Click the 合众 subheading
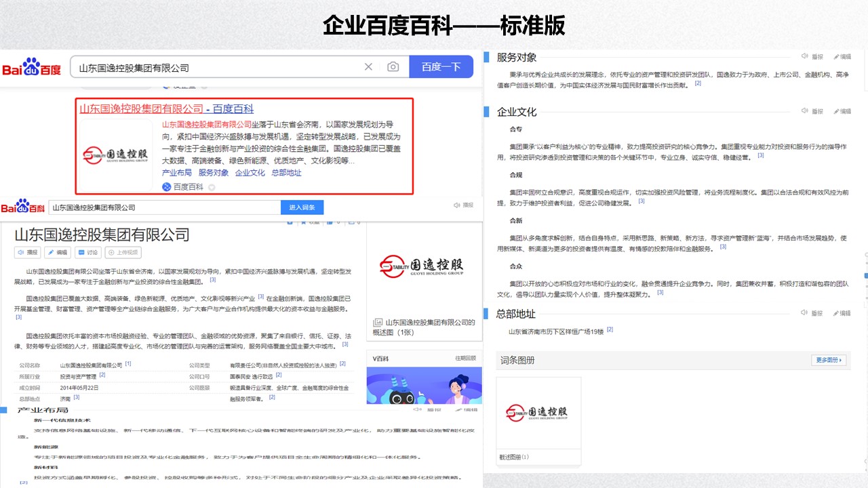The width and height of the screenshot is (868, 488). pos(516,266)
